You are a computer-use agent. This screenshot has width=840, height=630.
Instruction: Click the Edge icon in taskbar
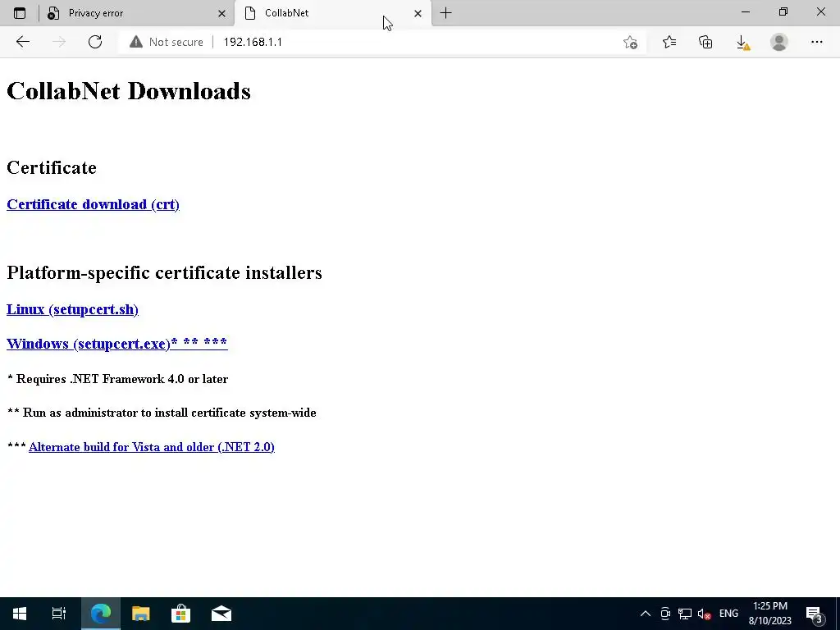pyautogui.click(x=101, y=614)
